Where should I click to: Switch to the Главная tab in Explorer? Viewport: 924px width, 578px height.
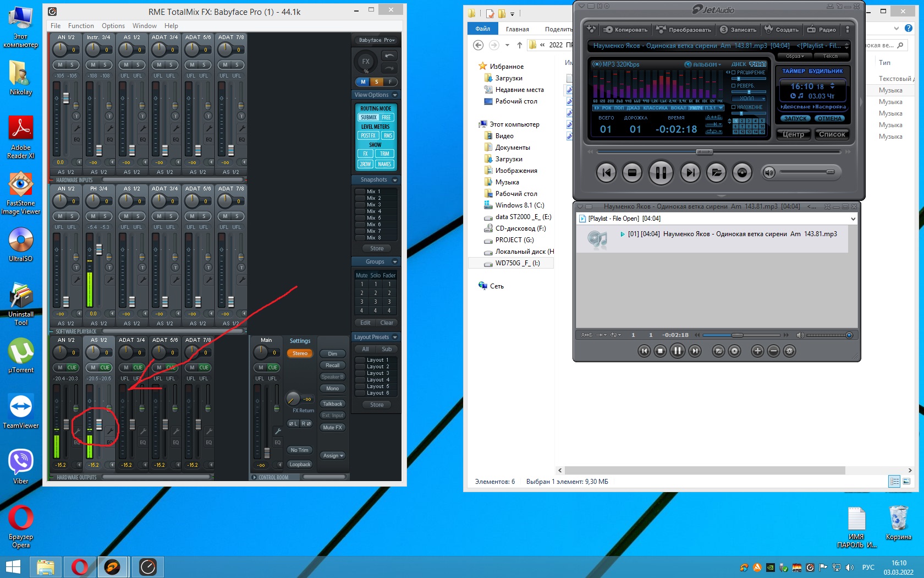[518, 29]
